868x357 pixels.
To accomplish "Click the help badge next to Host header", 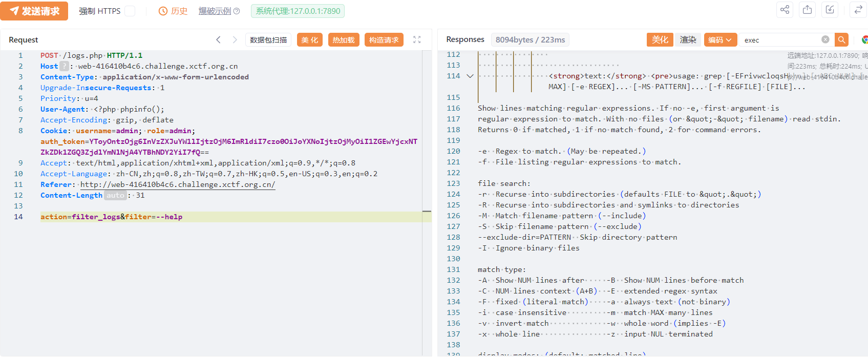I will [64, 66].
